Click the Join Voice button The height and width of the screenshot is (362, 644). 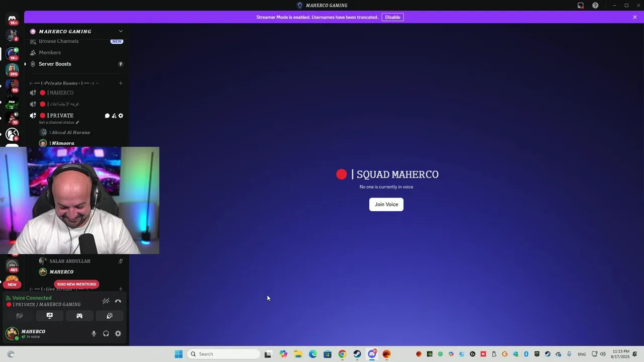386,204
